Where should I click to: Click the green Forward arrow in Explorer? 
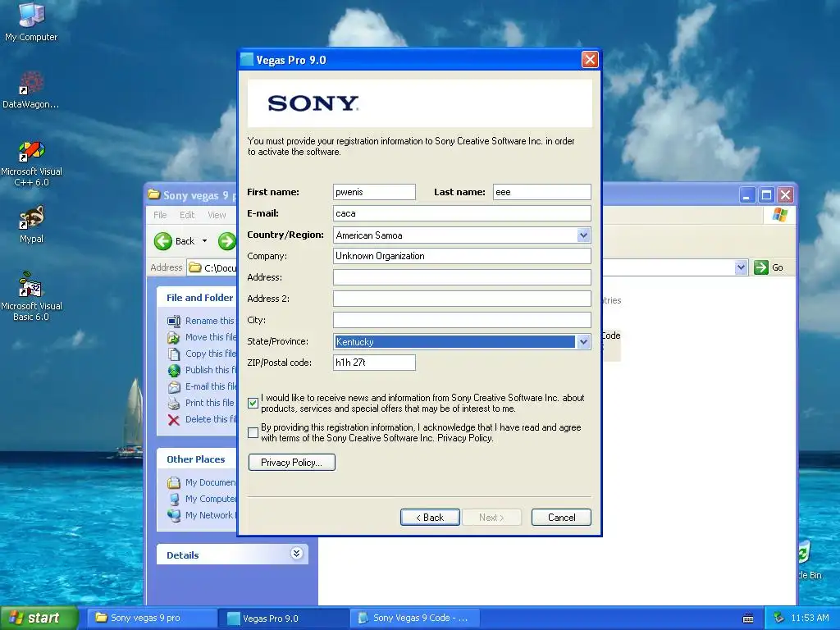pyautogui.click(x=227, y=241)
